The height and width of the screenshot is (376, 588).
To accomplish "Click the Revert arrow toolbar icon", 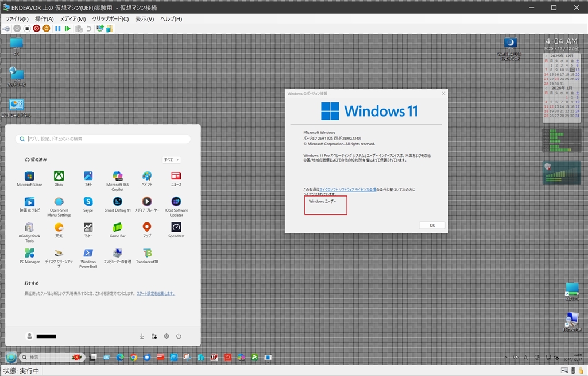I will point(88,29).
